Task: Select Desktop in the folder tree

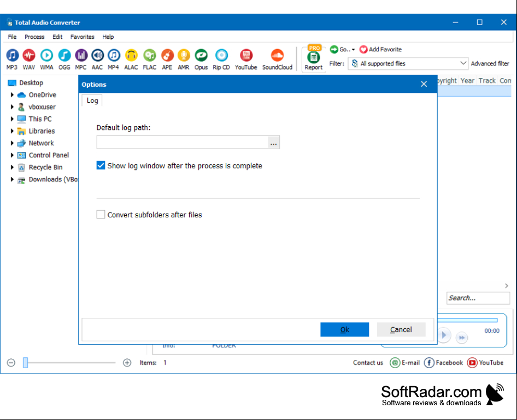Action: point(25,82)
